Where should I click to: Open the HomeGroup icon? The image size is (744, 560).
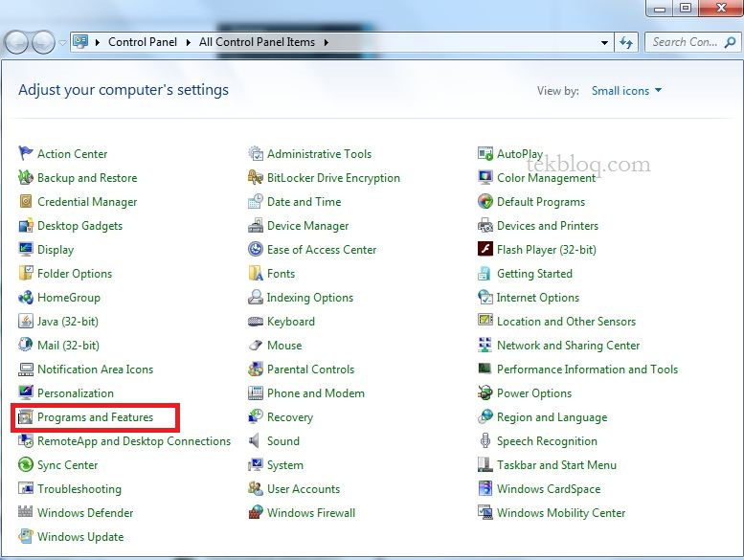coord(25,298)
